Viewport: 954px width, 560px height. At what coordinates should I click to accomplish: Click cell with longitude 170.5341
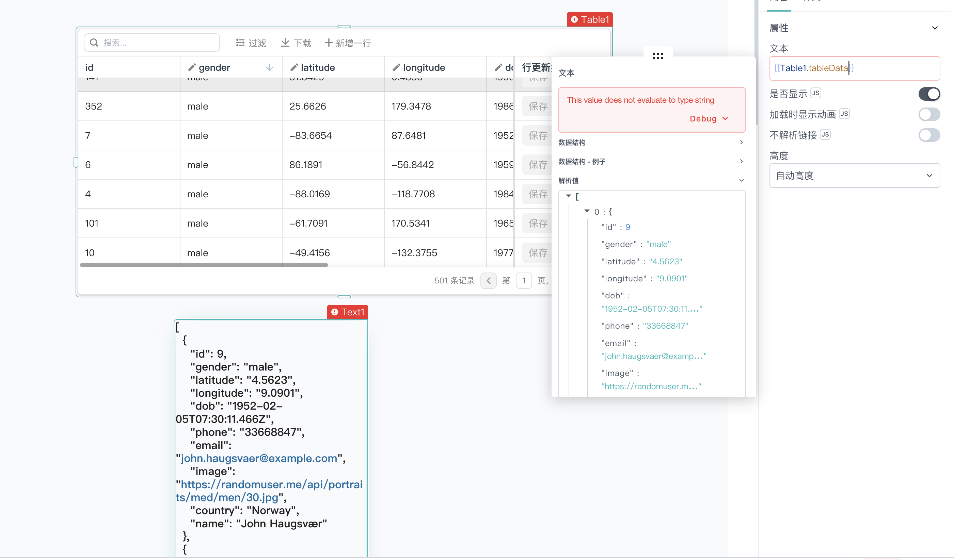[x=435, y=223]
